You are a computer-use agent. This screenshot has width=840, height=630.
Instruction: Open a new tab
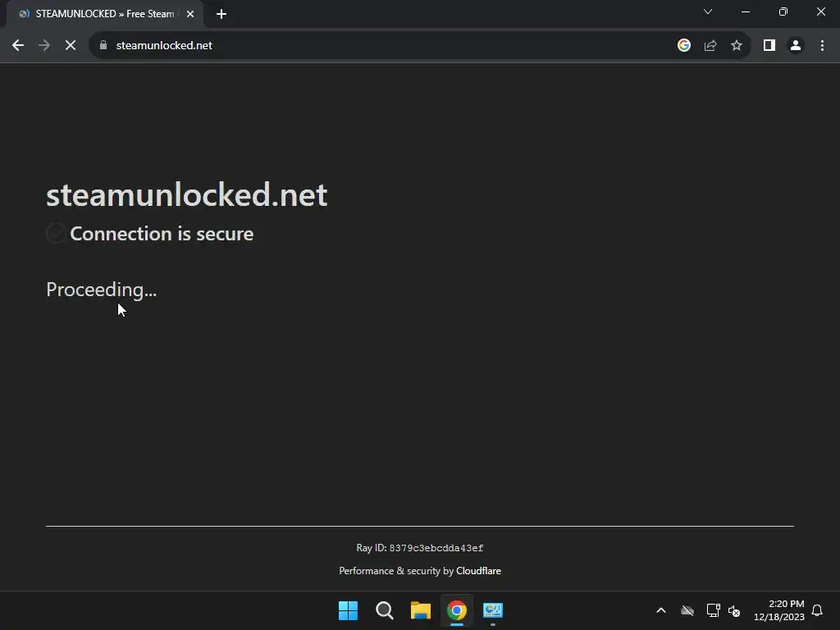221,14
